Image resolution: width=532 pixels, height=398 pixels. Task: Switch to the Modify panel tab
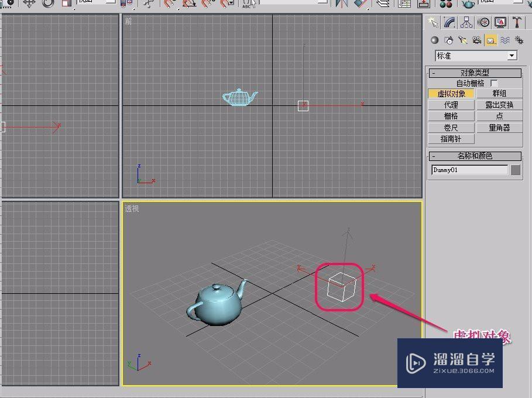click(x=449, y=22)
